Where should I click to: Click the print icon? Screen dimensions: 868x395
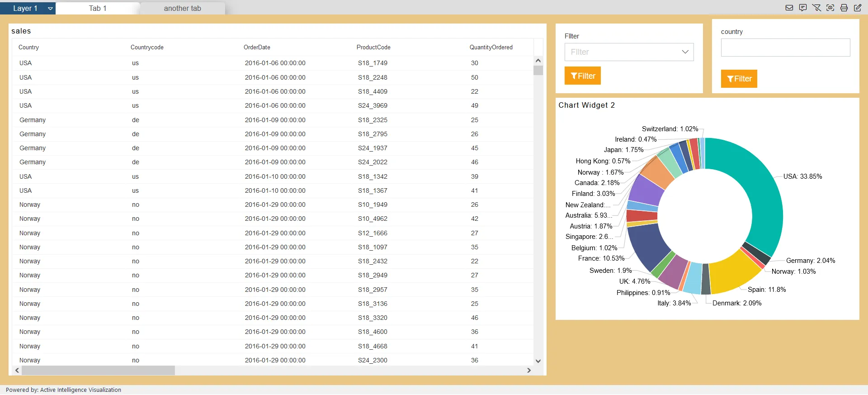click(844, 8)
